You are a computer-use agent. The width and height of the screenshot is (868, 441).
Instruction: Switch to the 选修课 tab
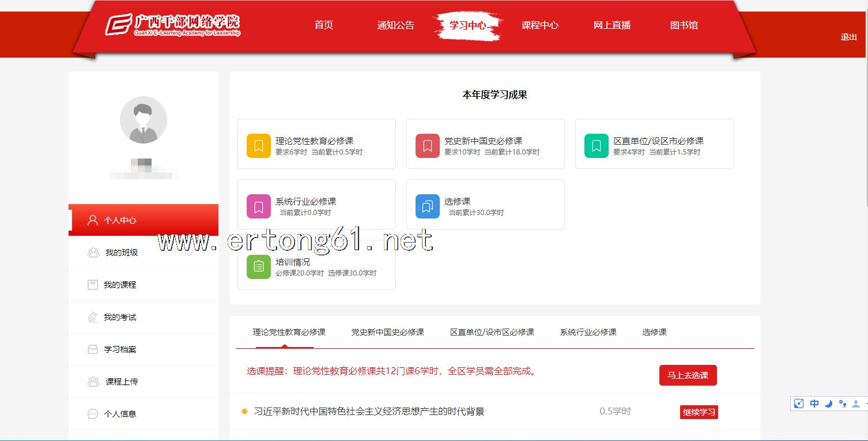654,332
